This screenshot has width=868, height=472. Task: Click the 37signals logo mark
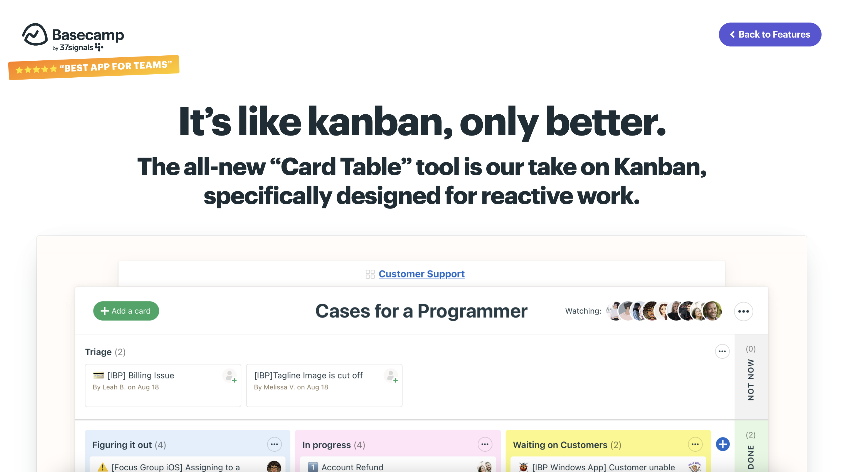(99, 47)
